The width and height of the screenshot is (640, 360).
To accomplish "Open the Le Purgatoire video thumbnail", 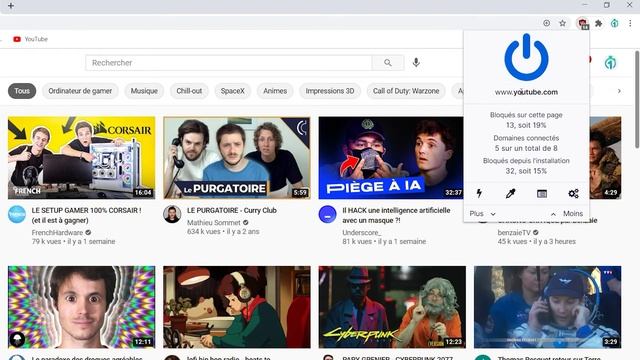I will (237, 158).
